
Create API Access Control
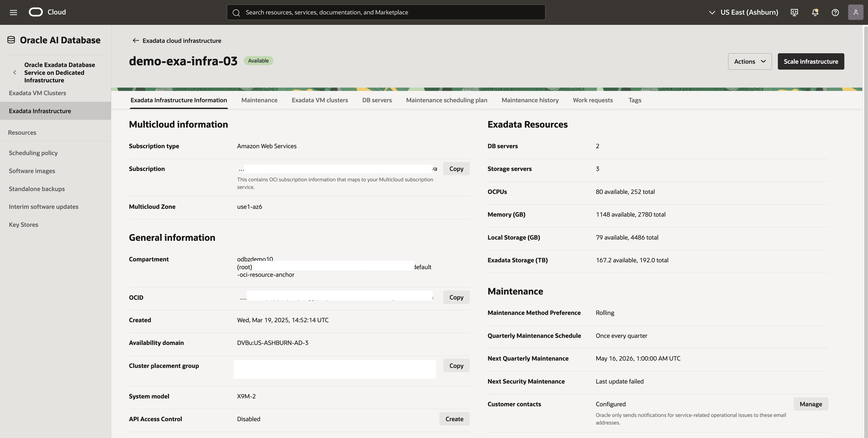point(454,419)
